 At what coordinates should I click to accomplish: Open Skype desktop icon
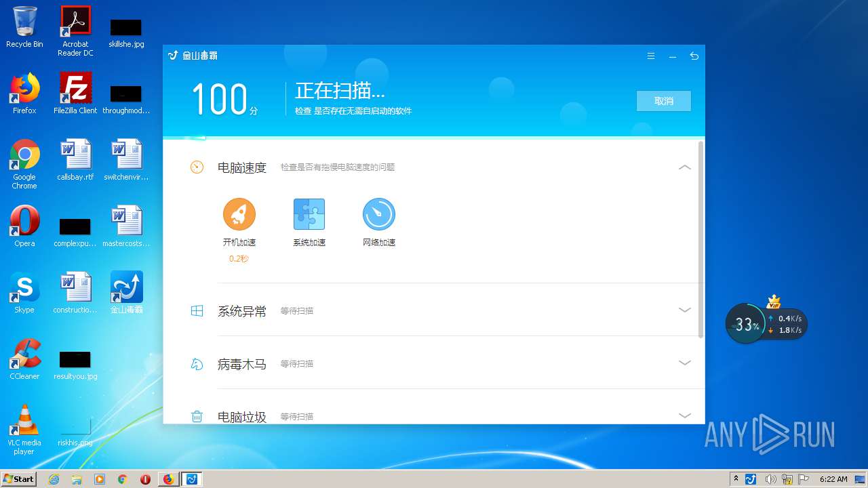[x=24, y=293]
